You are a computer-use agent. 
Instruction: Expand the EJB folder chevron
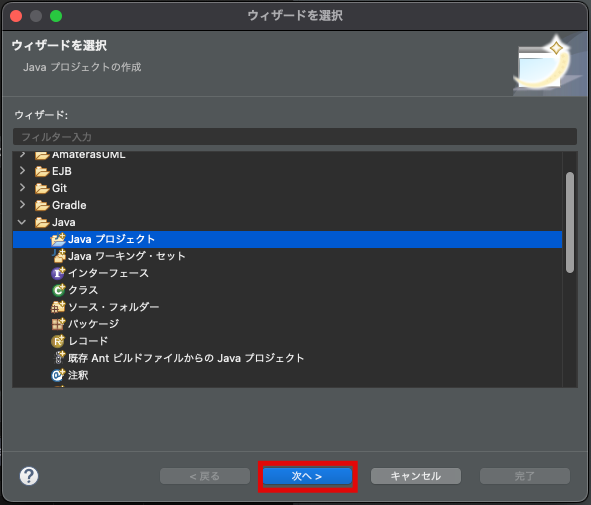tap(22, 171)
